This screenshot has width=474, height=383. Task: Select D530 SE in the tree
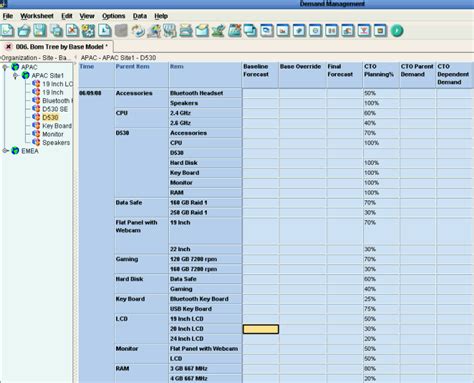point(55,109)
